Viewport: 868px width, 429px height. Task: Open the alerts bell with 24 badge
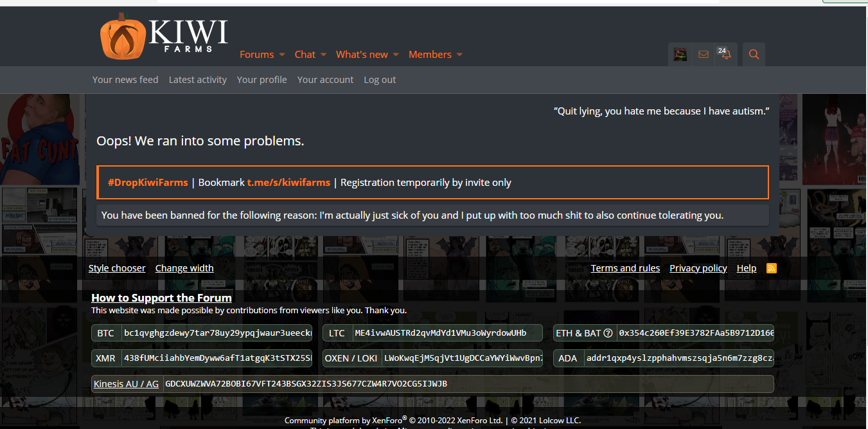point(725,55)
